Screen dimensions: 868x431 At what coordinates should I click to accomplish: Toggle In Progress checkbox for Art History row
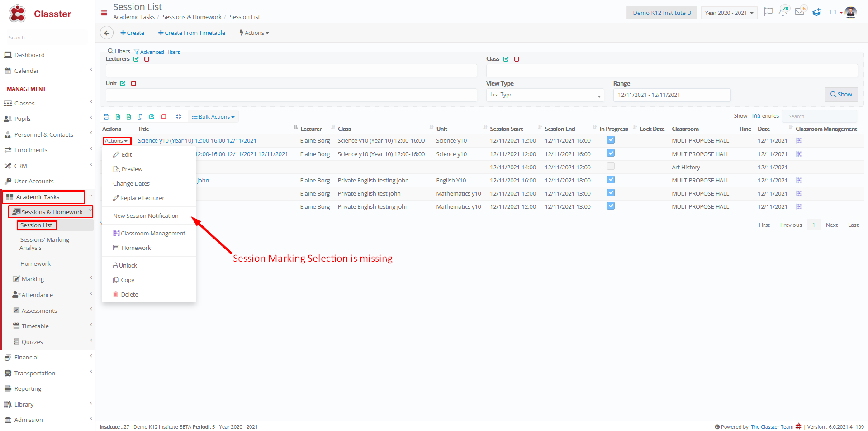pyautogui.click(x=611, y=166)
